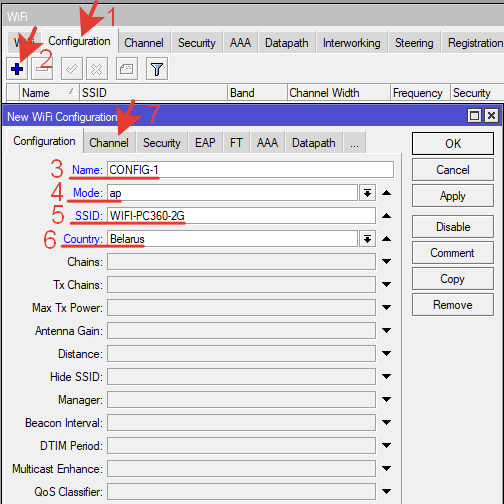Collapse the SSID field with up arrow
Image resolution: width=504 pixels, height=504 pixels.
386,216
